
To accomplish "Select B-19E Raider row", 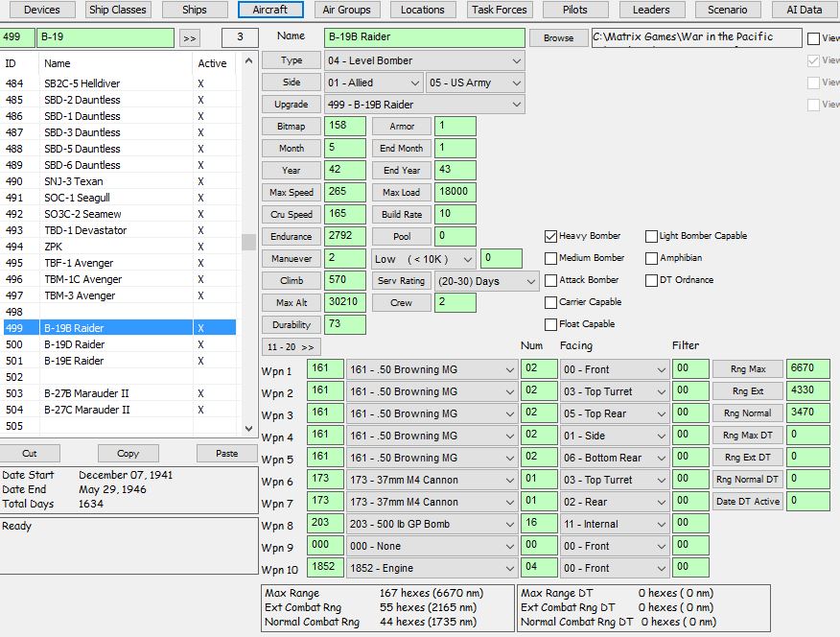I will pyautogui.click(x=120, y=361).
